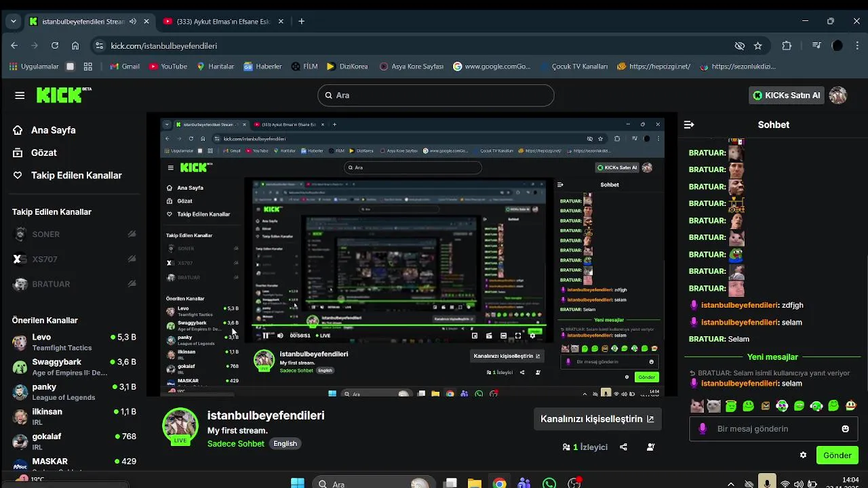Image resolution: width=868 pixels, height=488 pixels.
Task: Collapse the Sohbet chat panel
Action: [x=689, y=125]
